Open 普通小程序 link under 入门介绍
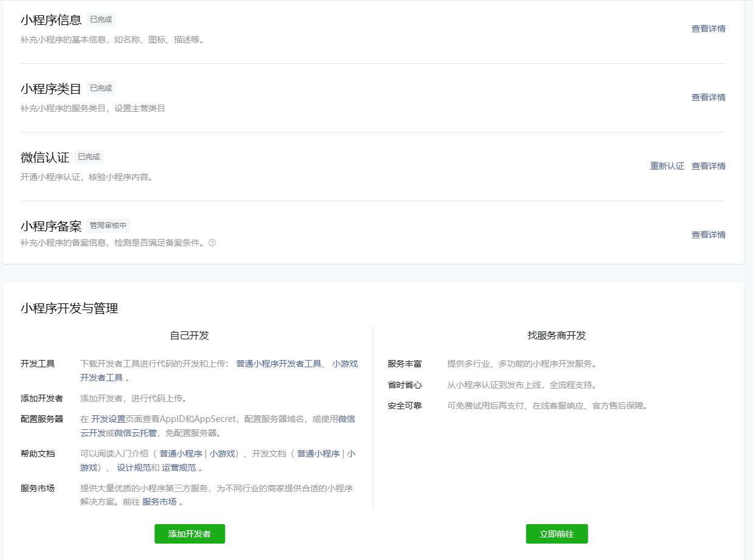 181,454
